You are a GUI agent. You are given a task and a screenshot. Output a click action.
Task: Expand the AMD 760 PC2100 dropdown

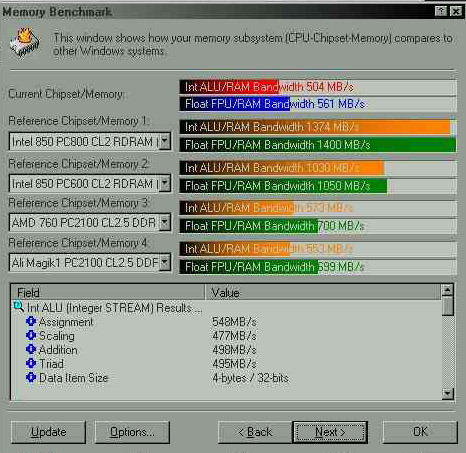pyautogui.click(x=164, y=222)
